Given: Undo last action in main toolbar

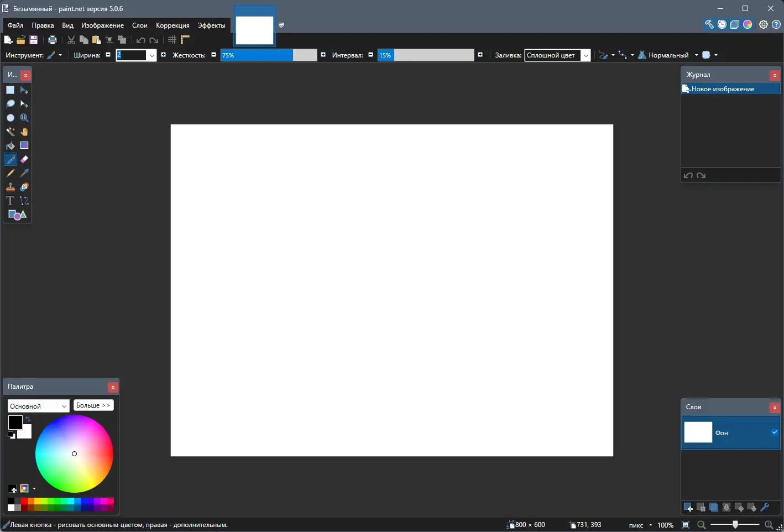Looking at the screenshot, I should (x=141, y=40).
